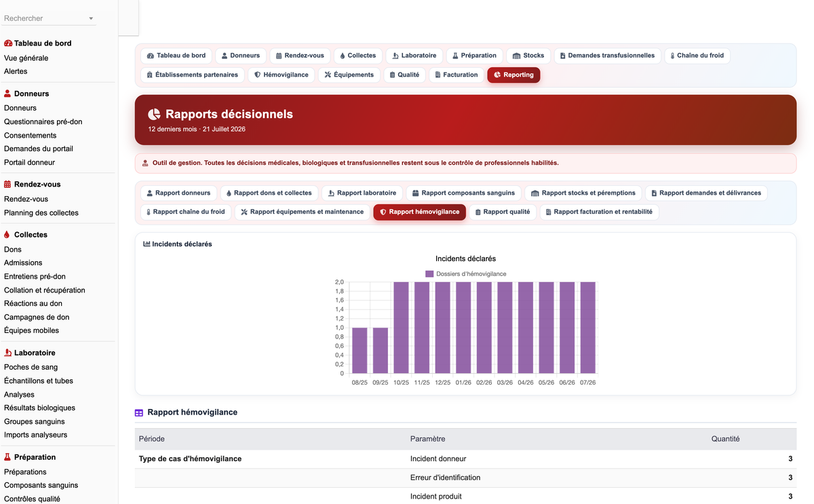
Task: Open Consentements sidebar link
Action: coord(31,136)
